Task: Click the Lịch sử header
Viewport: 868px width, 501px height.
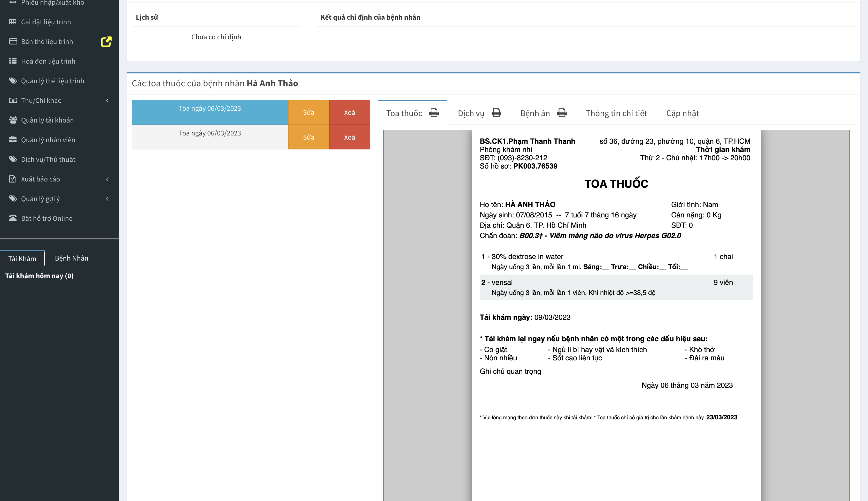Action: [x=147, y=17]
